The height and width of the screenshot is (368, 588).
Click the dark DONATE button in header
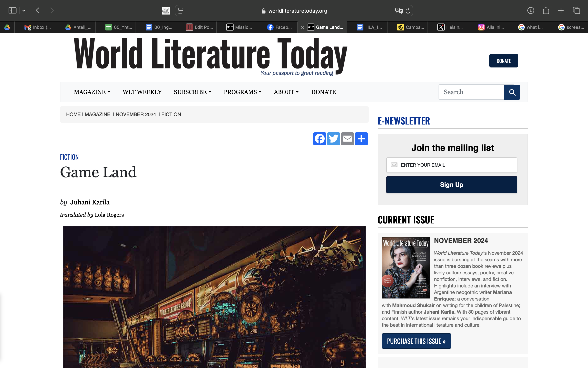click(503, 61)
